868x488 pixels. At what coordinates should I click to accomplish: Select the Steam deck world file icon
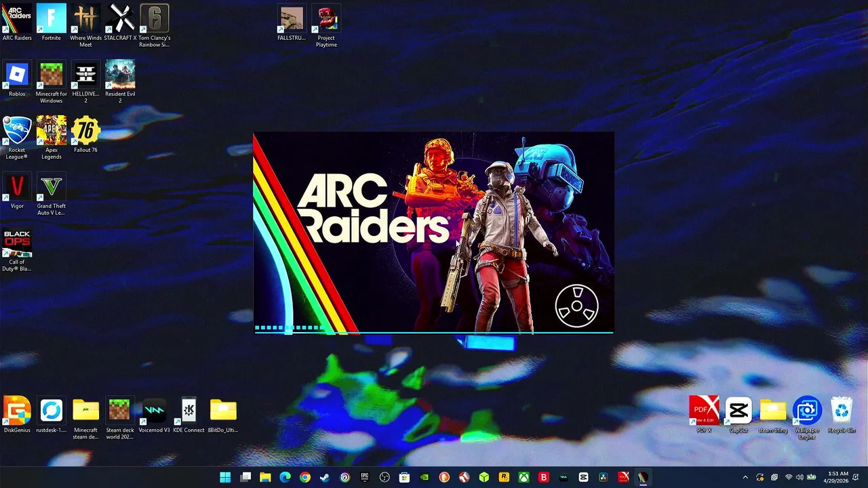(x=120, y=418)
